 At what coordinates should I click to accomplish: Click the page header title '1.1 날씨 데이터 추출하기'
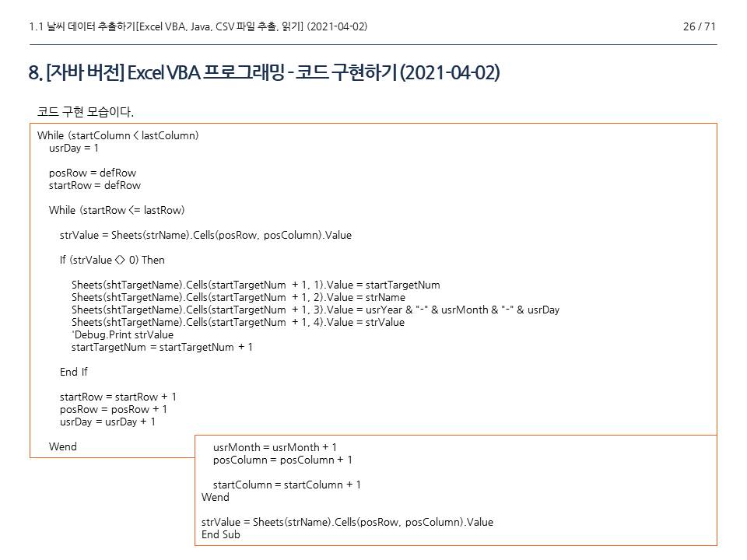tap(82, 26)
